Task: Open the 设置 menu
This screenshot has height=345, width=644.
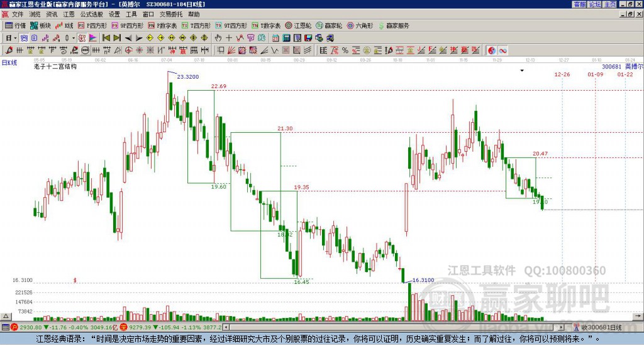Action: point(114,14)
